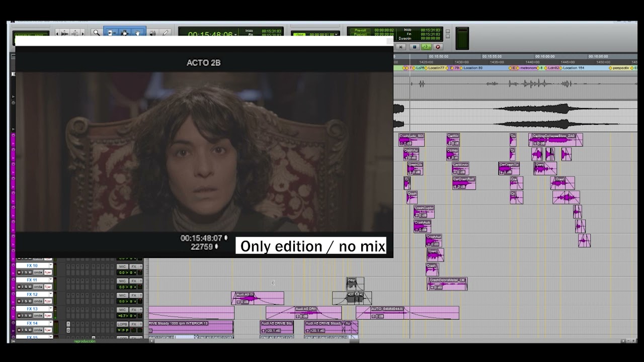644x362 pixels.
Task: Solo the FX 11 track
Action: pos(26,287)
